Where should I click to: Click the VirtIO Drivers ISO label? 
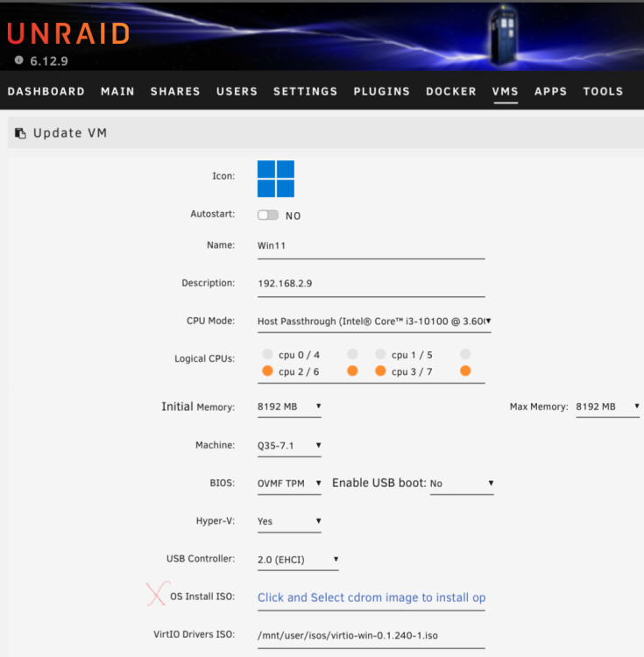pyautogui.click(x=194, y=634)
